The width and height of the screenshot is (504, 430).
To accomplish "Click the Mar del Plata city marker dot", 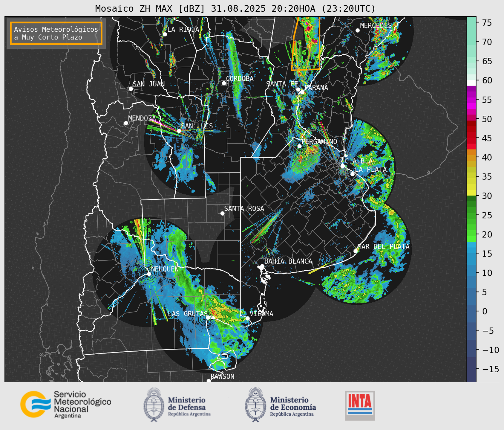I will 356,251.
